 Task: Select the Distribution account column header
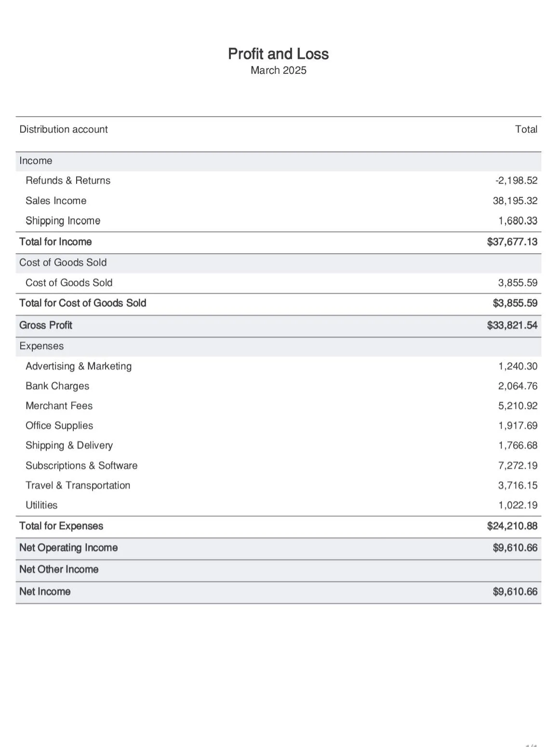pos(64,129)
